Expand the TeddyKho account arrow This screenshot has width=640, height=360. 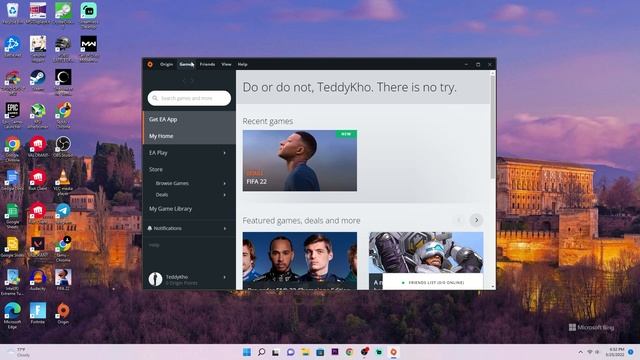pyautogui.click(x=224, y=277)
